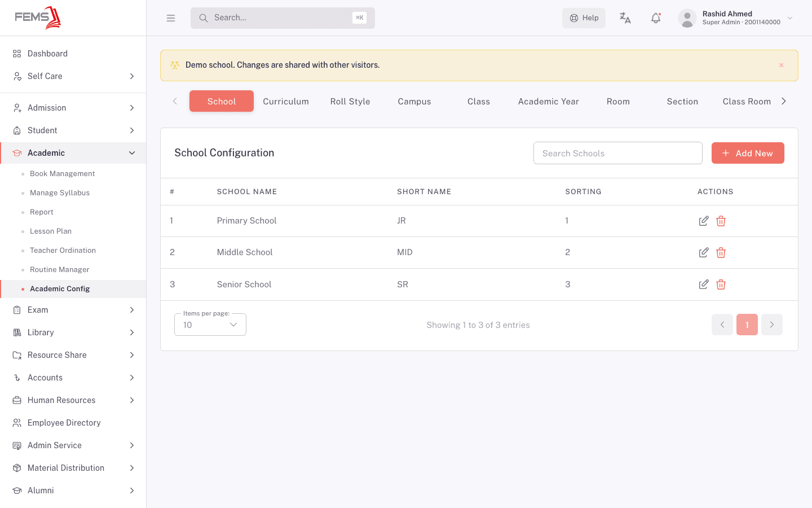Screen dimensions: 812x508
Task: Go to the next page arrow
Action: (772, 325)
